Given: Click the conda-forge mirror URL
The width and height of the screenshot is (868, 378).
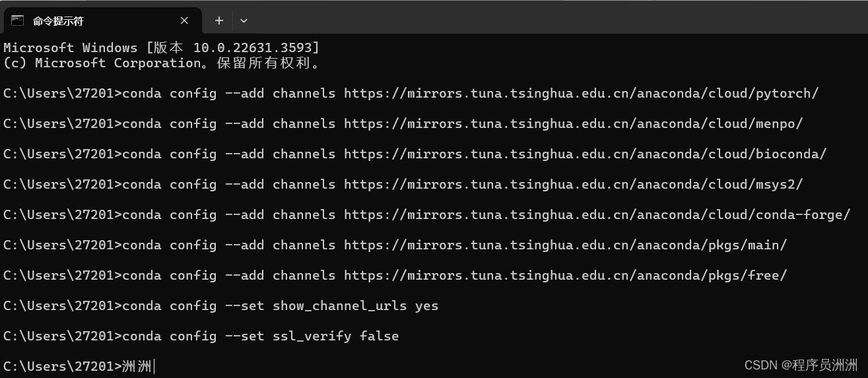Looking at the screenshot, I should [x=597, y=214].
